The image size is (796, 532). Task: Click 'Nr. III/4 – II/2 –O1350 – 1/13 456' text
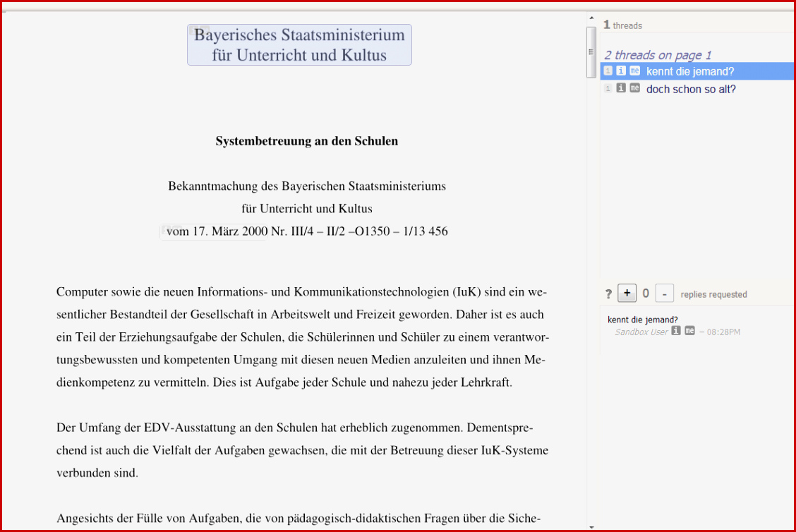coord(359,231)
